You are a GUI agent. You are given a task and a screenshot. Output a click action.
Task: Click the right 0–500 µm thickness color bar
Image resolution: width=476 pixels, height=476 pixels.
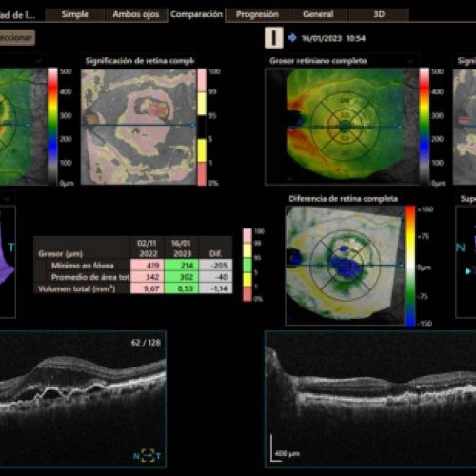425,127
